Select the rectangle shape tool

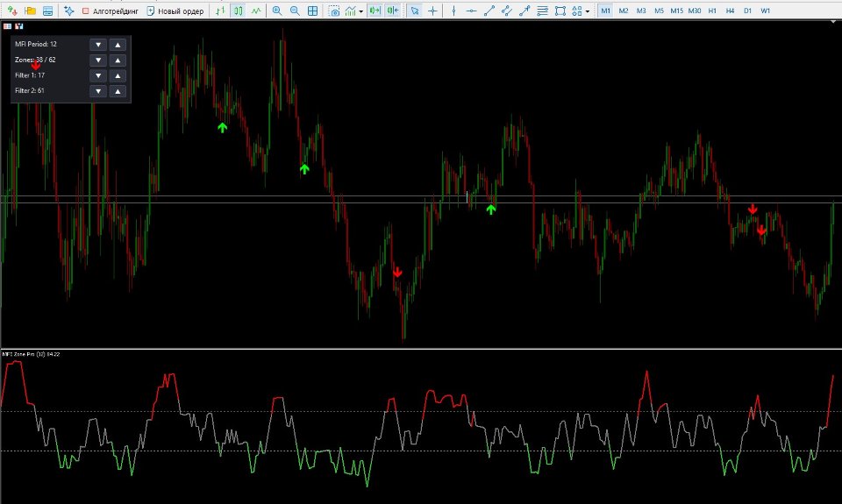560,11
